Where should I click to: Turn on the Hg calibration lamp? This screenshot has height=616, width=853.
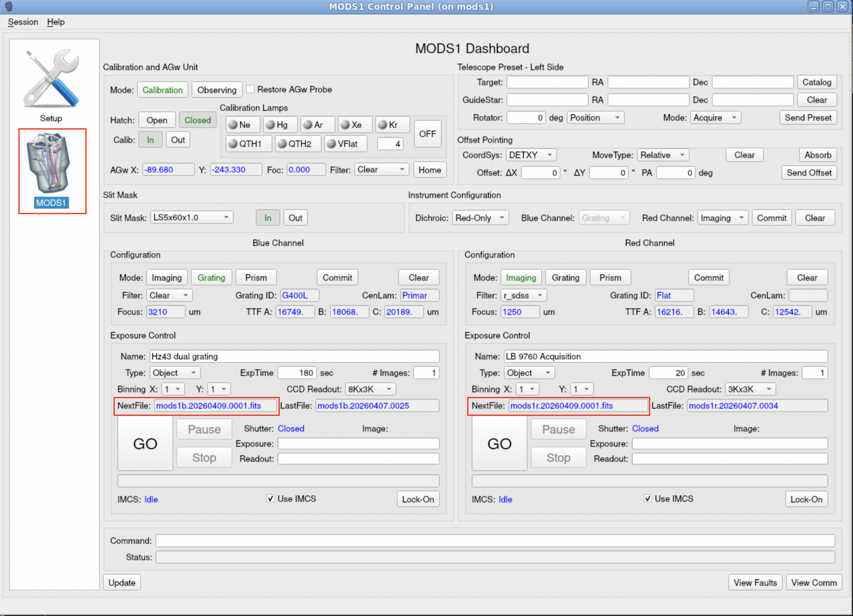click(280, 125)
